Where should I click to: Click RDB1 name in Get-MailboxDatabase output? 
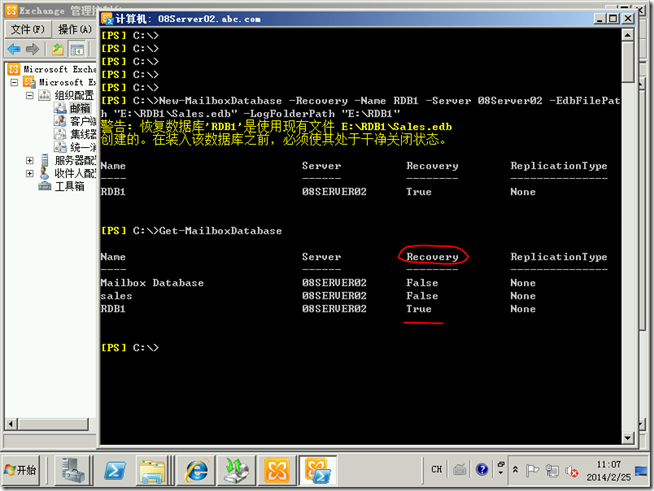113,309
